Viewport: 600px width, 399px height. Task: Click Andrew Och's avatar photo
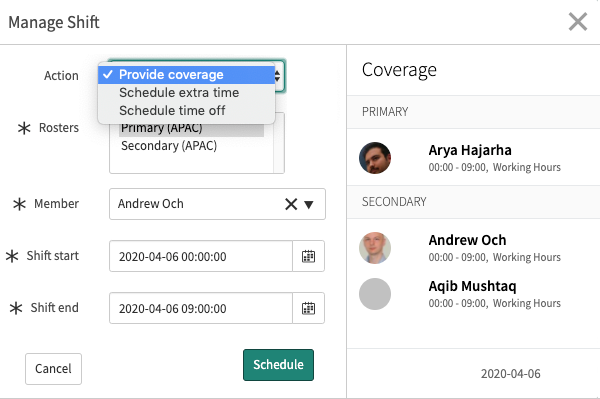pos(375,248)
